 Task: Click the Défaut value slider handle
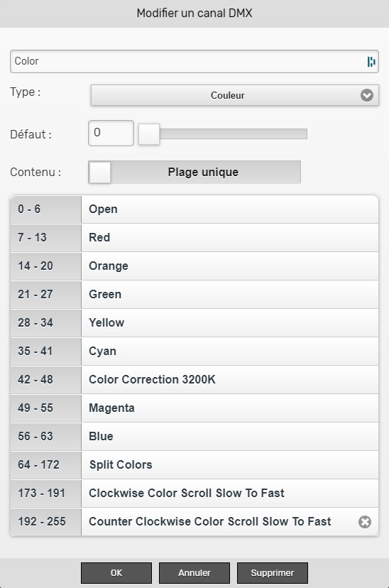pos(149,134)
